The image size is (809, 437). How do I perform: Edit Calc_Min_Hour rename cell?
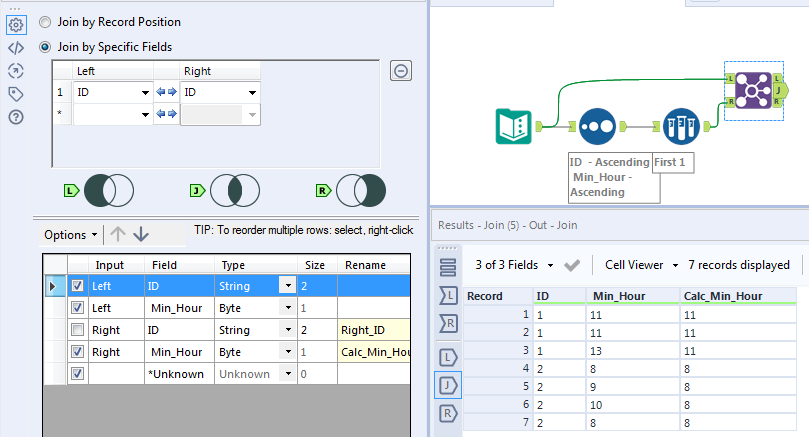click(374, 352)
